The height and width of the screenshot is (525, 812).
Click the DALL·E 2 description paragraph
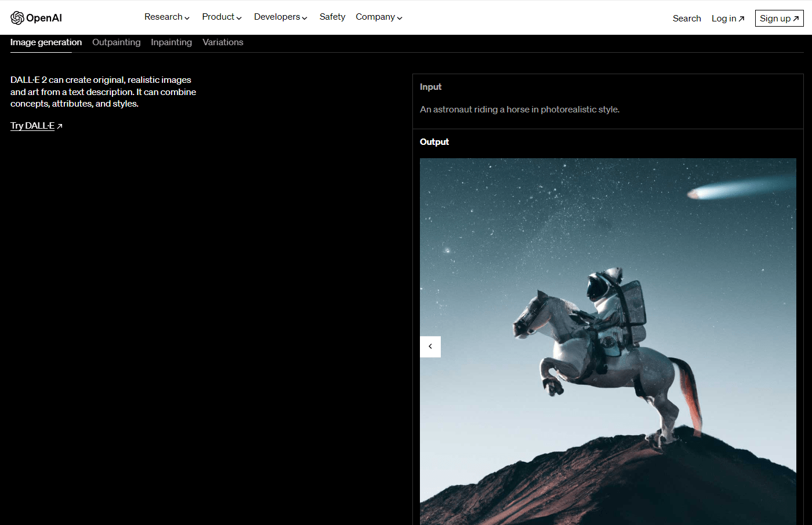click(x=103, y=92)
